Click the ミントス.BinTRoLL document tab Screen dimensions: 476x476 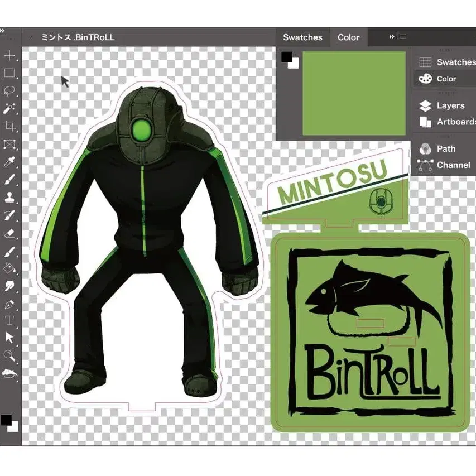(x=78, y=37)
